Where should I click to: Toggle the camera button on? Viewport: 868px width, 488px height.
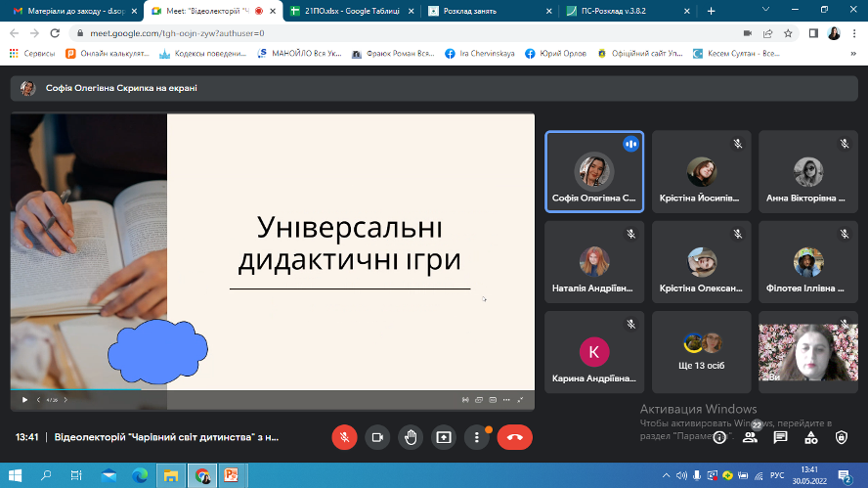[x=377, y=437]
